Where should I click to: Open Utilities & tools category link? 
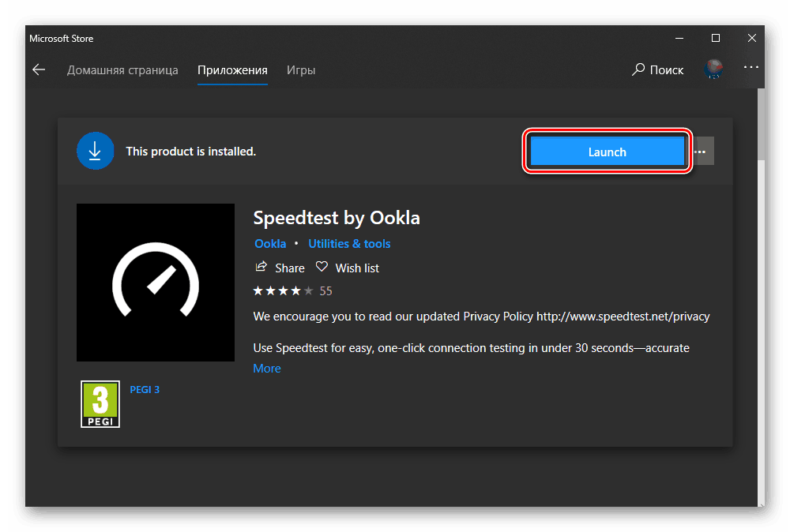click(349, 243)
